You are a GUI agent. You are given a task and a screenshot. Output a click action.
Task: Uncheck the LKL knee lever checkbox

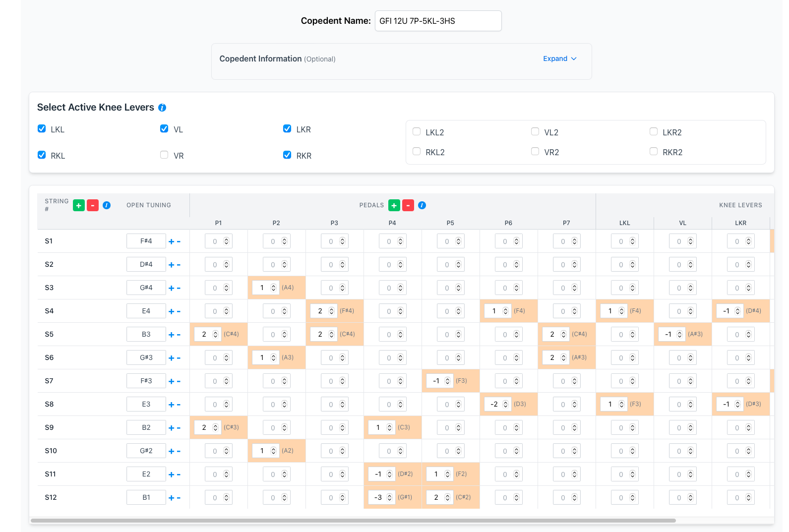(42, 129)
